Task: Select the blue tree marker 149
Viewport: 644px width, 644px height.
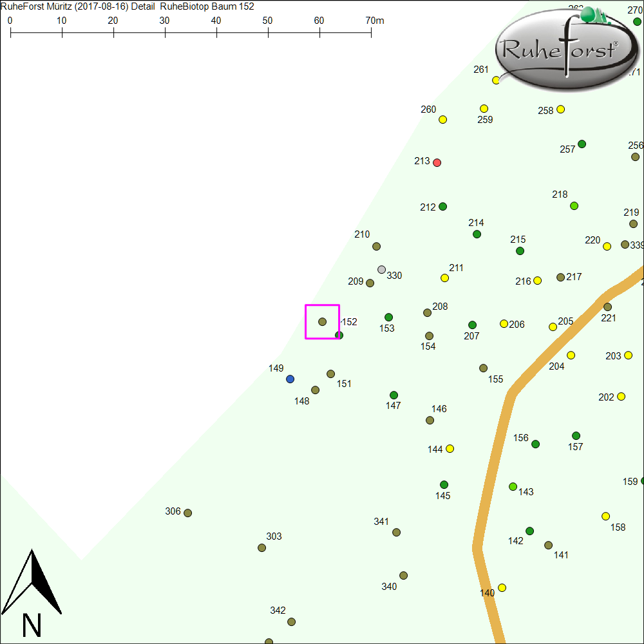Action: click(x=290, y=379)
